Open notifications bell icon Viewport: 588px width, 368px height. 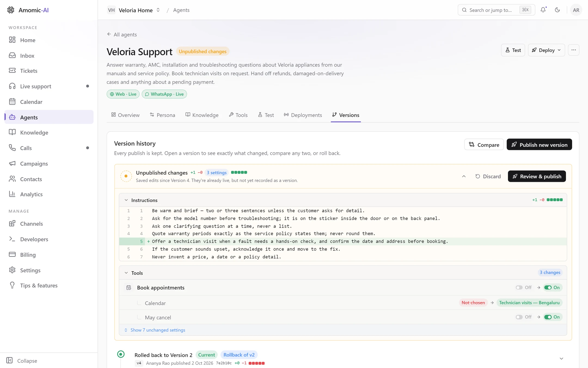point(543,10)
